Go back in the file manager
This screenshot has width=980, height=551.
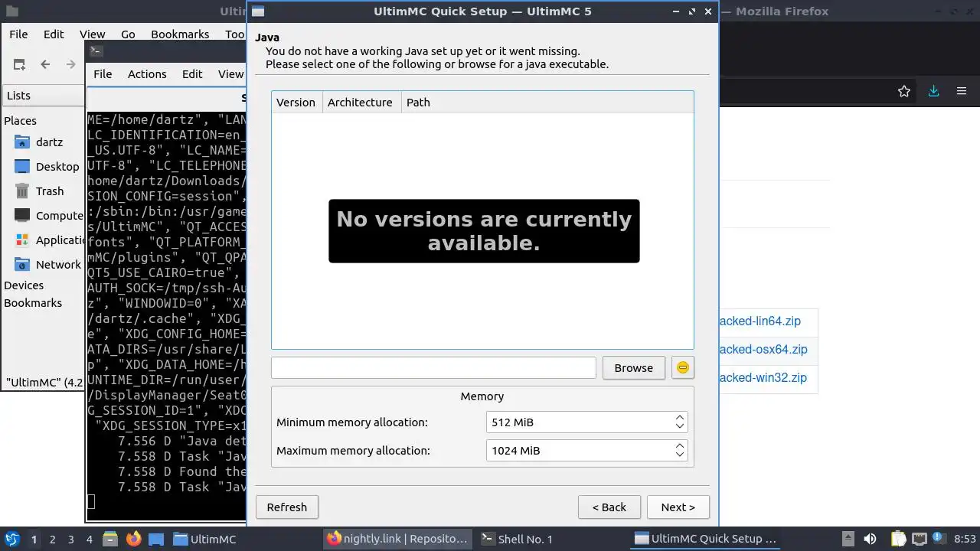click(x=45, y=64)
